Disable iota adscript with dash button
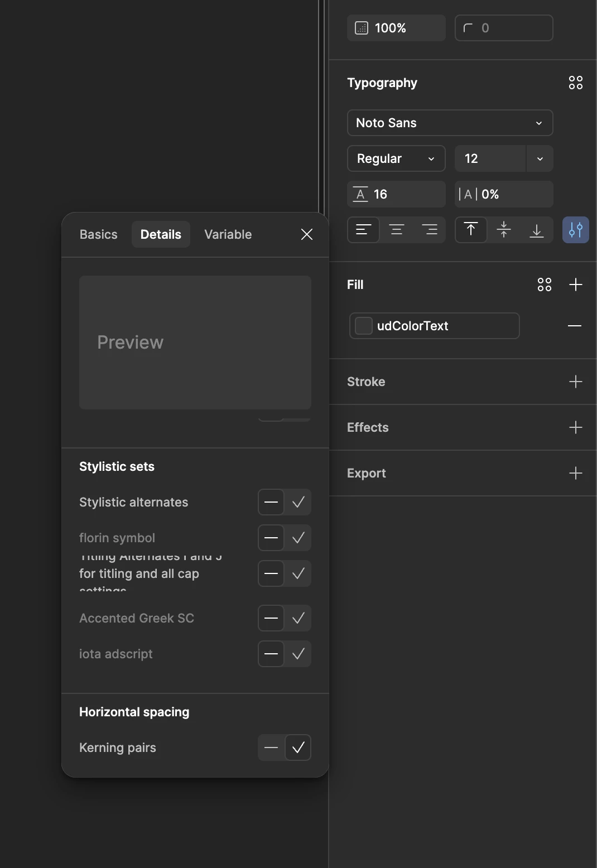 [271, 654]
